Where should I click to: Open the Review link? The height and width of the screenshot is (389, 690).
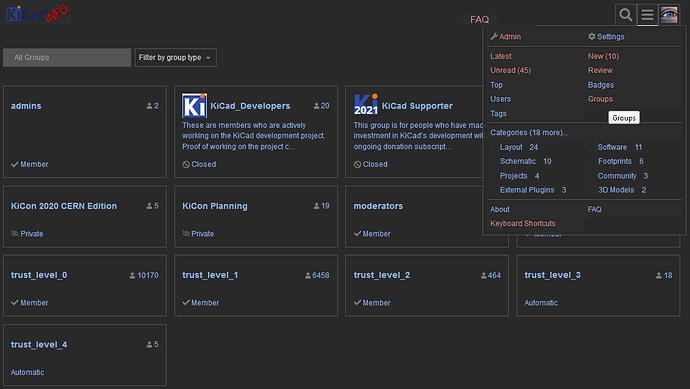point(600,70)
